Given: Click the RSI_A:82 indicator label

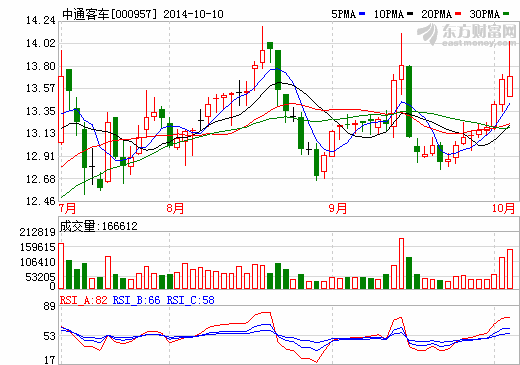Looking at the screenshot, I should pos(84,300).
